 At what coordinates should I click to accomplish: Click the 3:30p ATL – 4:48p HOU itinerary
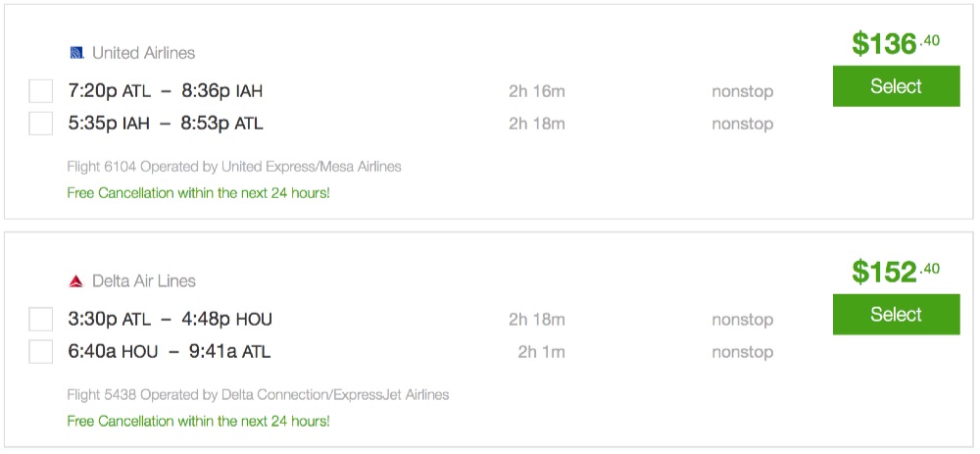point(170,320)
